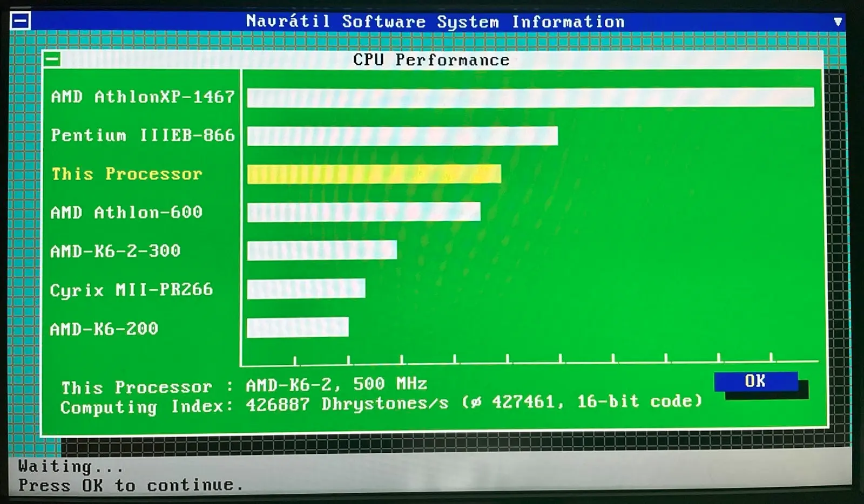Image resolution: width=864 pixels, height=504 pixels.
Task: Select the Cyrix MII-PR266 label
Action: (x=131, y=290)
